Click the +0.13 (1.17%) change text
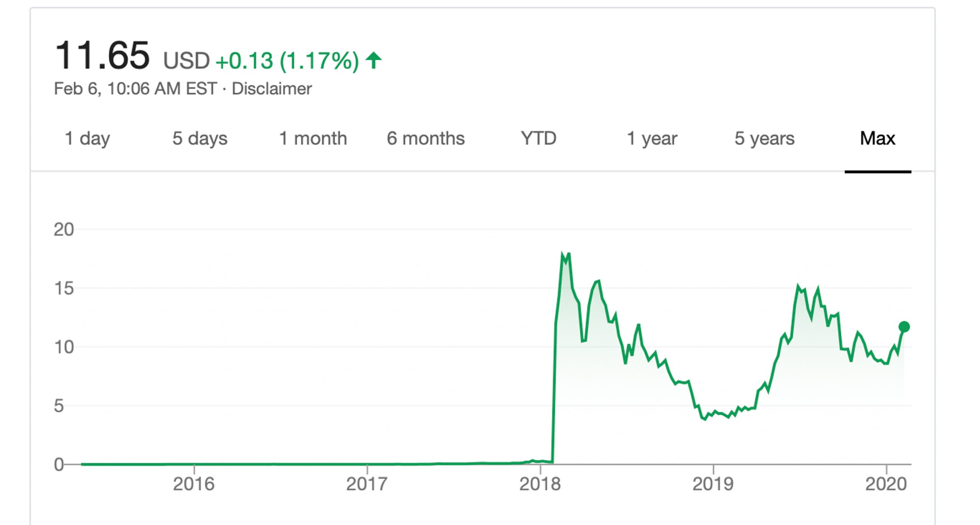The image size is (980, 525). [287, 61]
